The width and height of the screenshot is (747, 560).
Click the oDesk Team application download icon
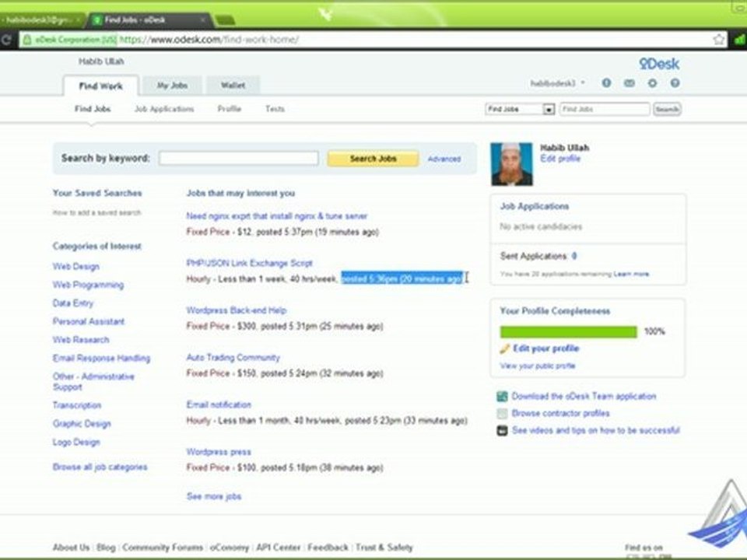(x=502, y=396)
